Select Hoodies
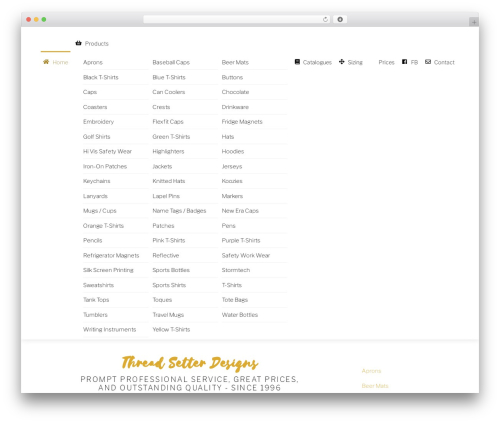Image resolution: width=500 pixels, height=423 pixels. (x=233, y=151)
